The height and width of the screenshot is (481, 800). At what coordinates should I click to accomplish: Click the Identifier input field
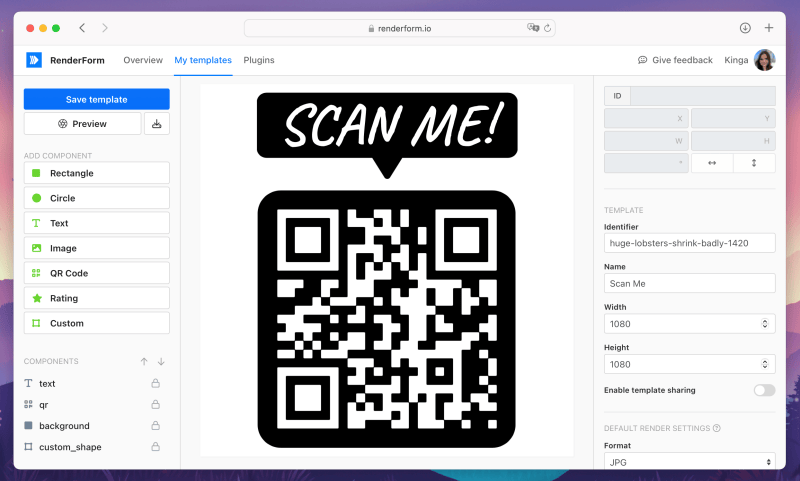(690, 243)
